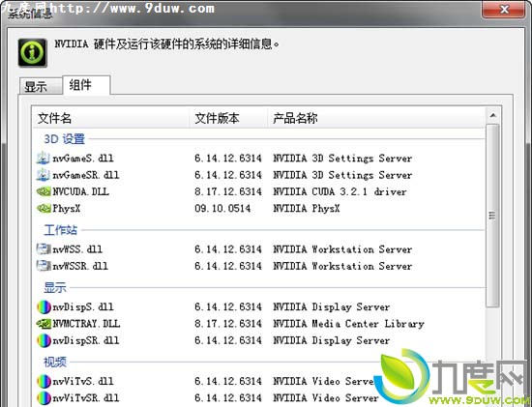Screen dimensions: 532x407
Task: Click the NVCUDA.DLL NVIDIA eye icon
Action: (x=44, y=191)
